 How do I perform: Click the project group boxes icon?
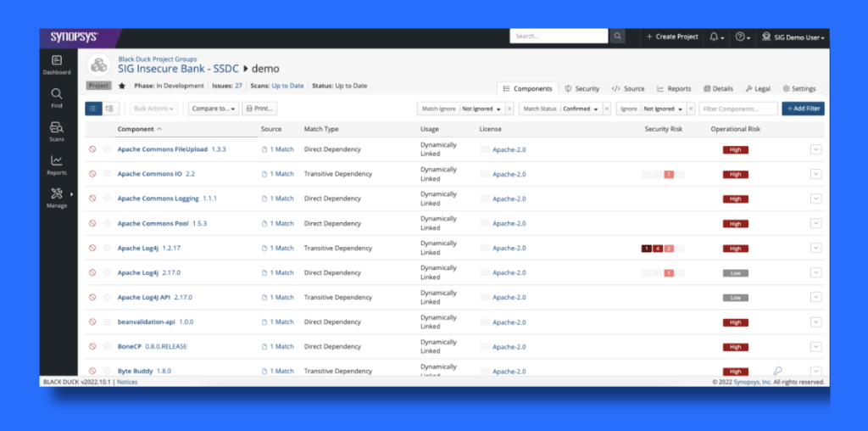pyautogui.click(x=99, y=64)
